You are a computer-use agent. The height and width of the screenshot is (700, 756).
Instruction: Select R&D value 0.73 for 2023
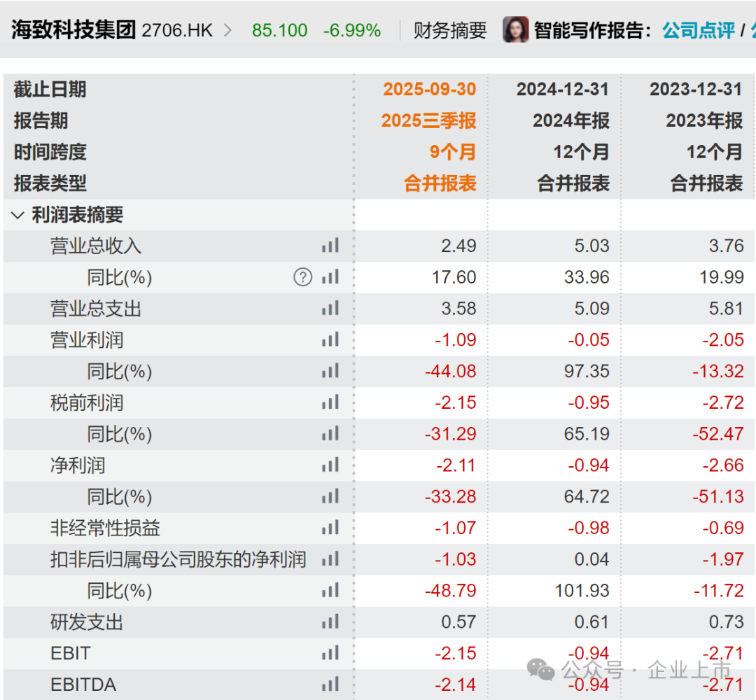[x=726, y=622]
